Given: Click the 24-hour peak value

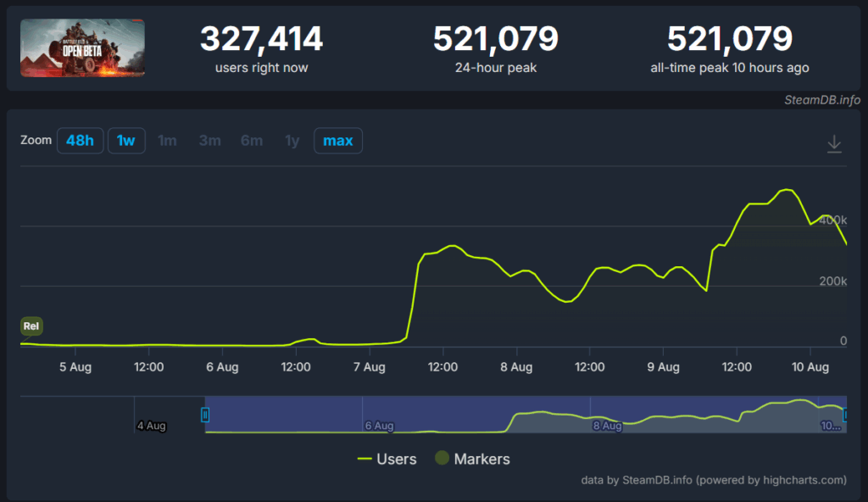Looking at the screenshot, I should click(x=496, y=38).
